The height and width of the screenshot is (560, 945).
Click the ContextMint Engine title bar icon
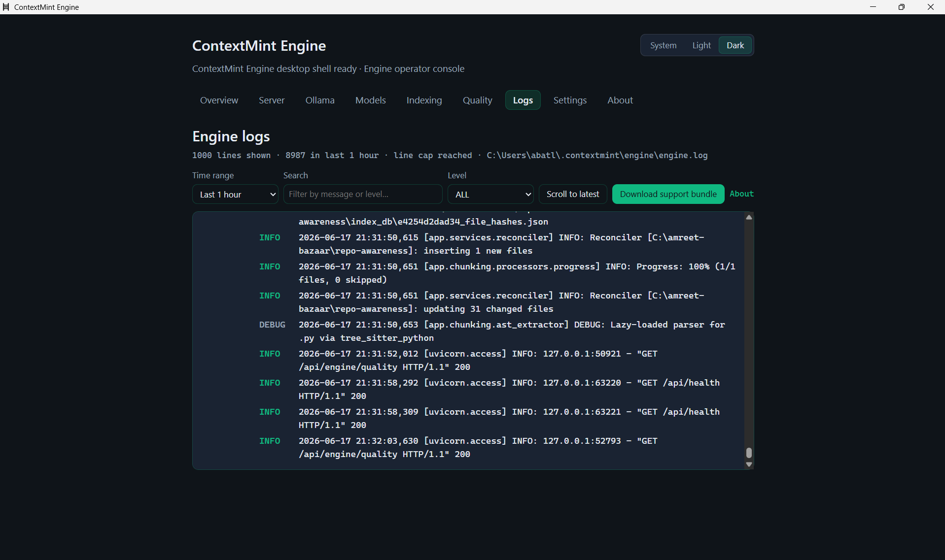click(x=6, y=7)
